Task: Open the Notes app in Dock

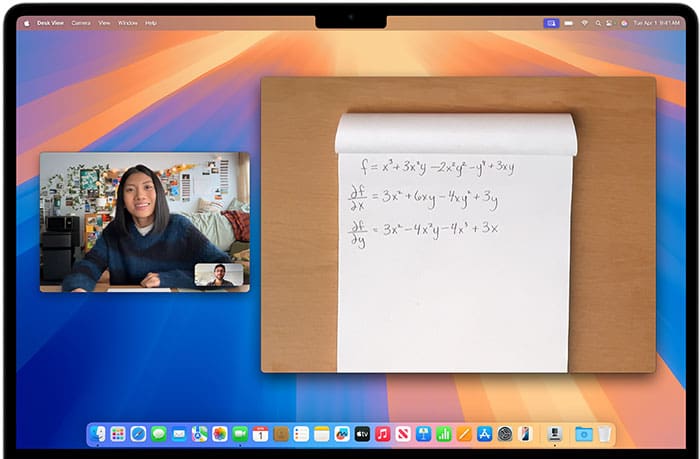Action: [321, 434]
